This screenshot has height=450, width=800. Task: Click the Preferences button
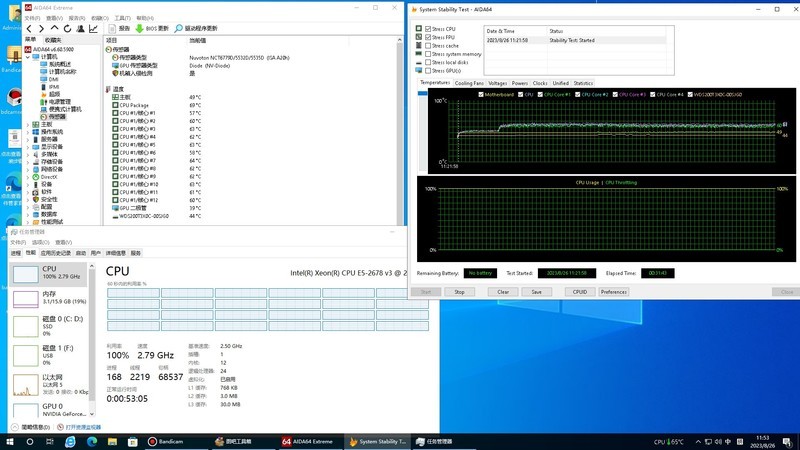613,292
